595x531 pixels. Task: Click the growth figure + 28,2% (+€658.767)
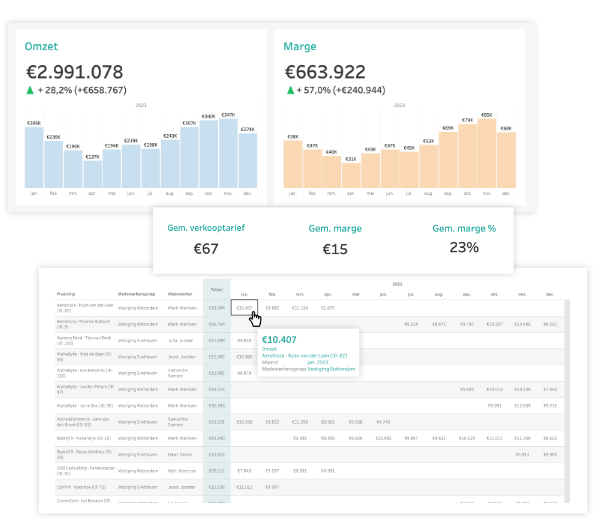[x=82, y=90]
